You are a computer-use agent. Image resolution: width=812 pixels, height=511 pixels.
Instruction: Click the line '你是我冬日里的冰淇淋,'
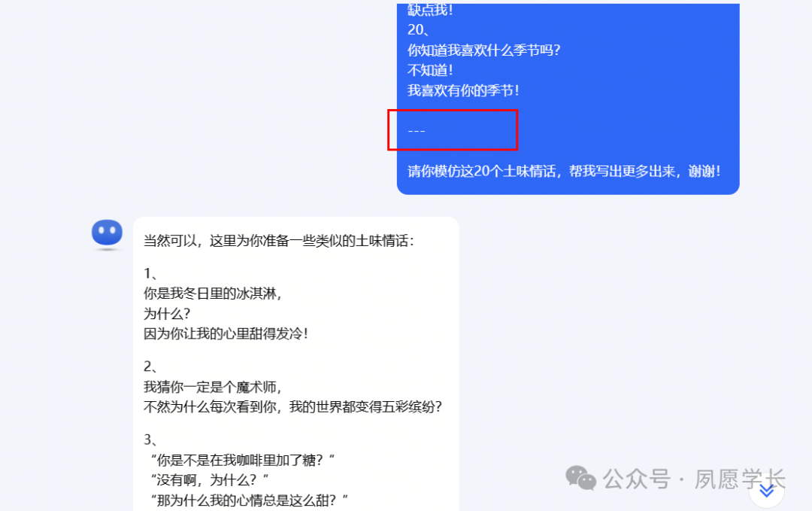tap(212, 294)
